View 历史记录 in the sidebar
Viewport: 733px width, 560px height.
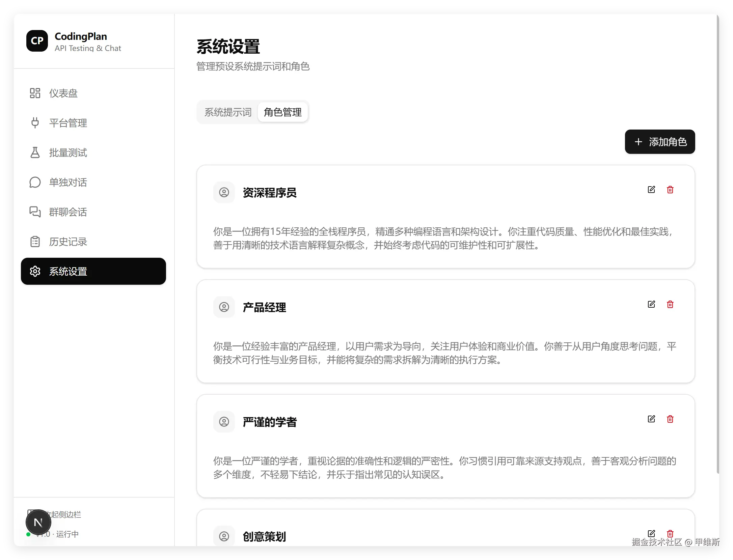(x=68, y=242)
